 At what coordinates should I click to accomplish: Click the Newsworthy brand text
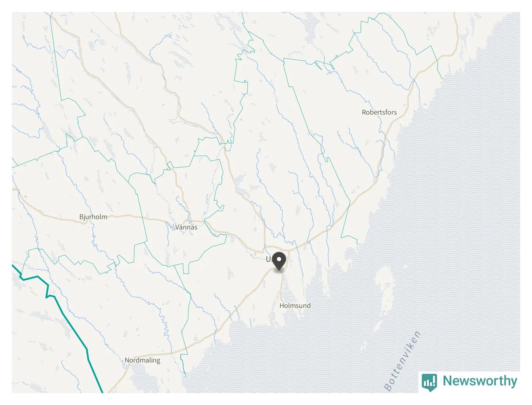point(480,381)
